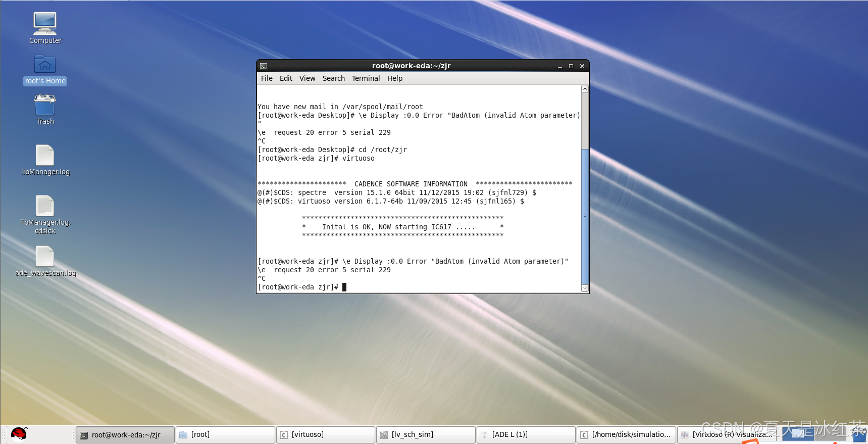Open root's Home folder icon
Image resolution: width=868 pixels, height=444 pixels.
(x=45, y=65)
